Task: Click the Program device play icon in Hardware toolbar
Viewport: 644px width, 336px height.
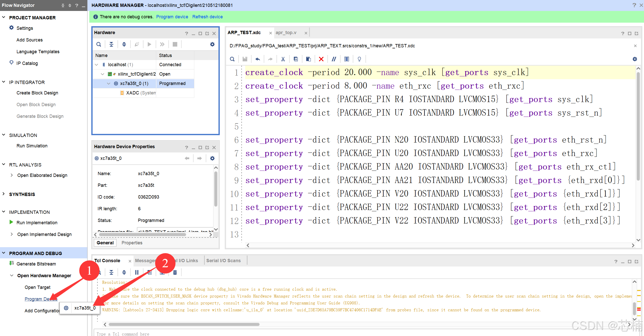Action: (x=149, y=44)
